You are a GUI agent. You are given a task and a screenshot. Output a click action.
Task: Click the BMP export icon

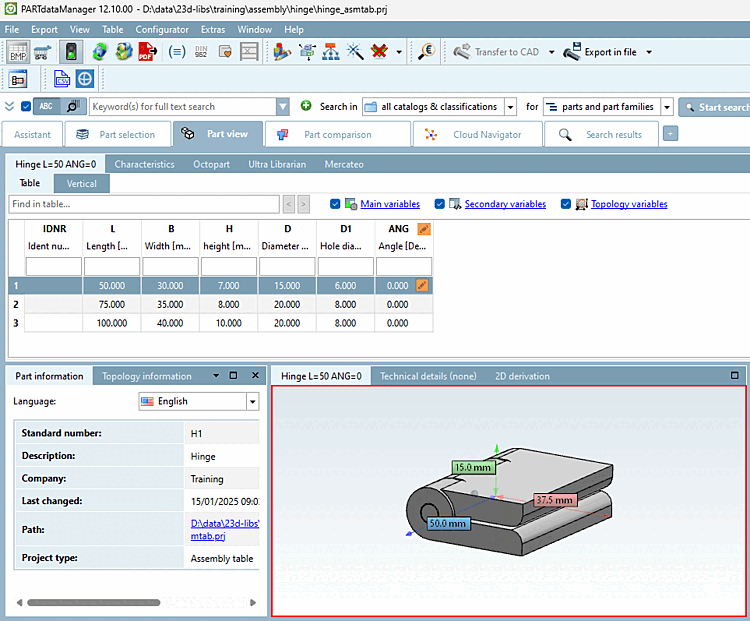coord(18,52)
